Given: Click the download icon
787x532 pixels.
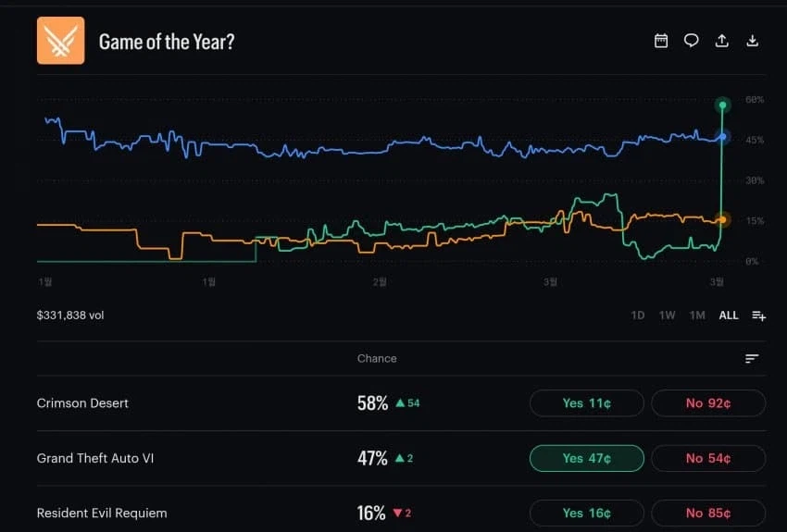Looking at the screenshot, I should point(753,41).
